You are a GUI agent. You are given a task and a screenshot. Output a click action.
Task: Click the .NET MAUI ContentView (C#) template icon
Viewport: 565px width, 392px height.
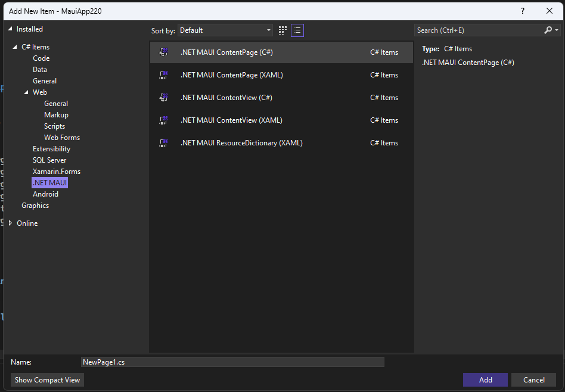(163, 98)
